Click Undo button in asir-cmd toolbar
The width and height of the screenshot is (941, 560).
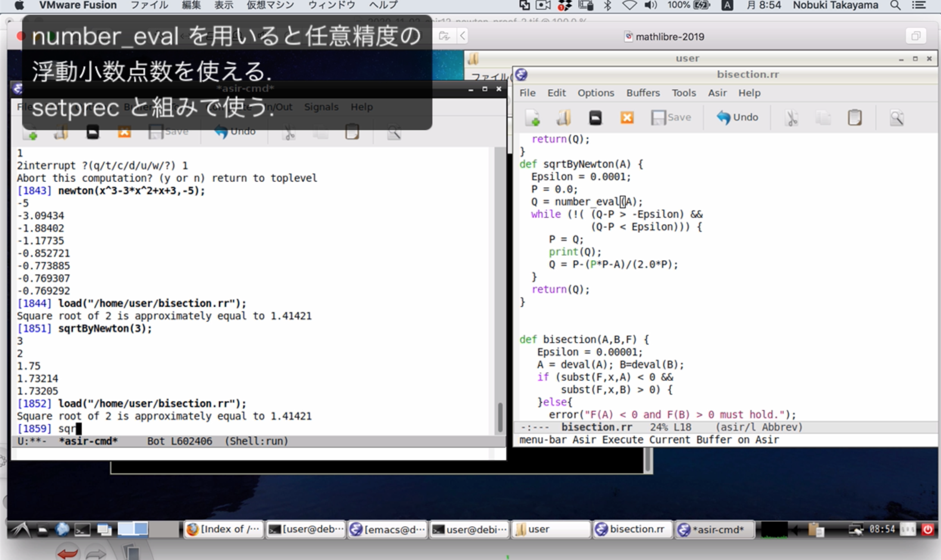[x=235, y=132]
